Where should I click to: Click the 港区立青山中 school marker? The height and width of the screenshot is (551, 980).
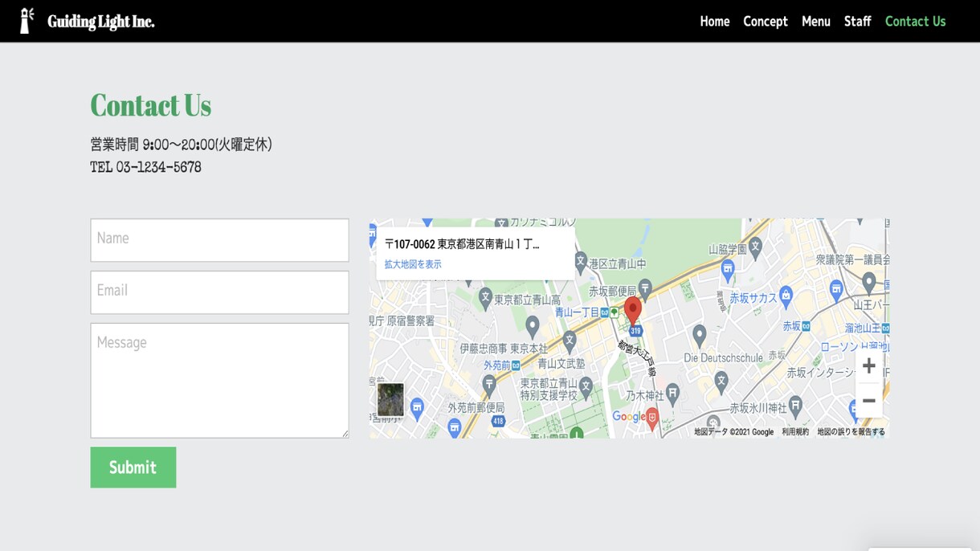point(581,261)
